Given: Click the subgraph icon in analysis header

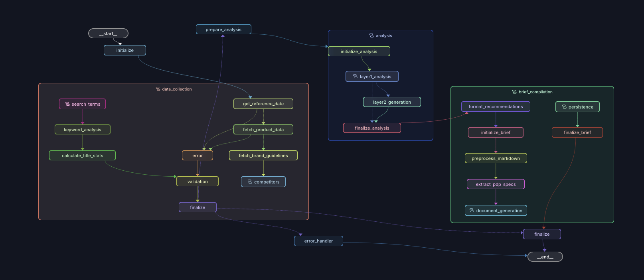Looking at the screenshot, I should pyautogui.click(x=371, y=35).
